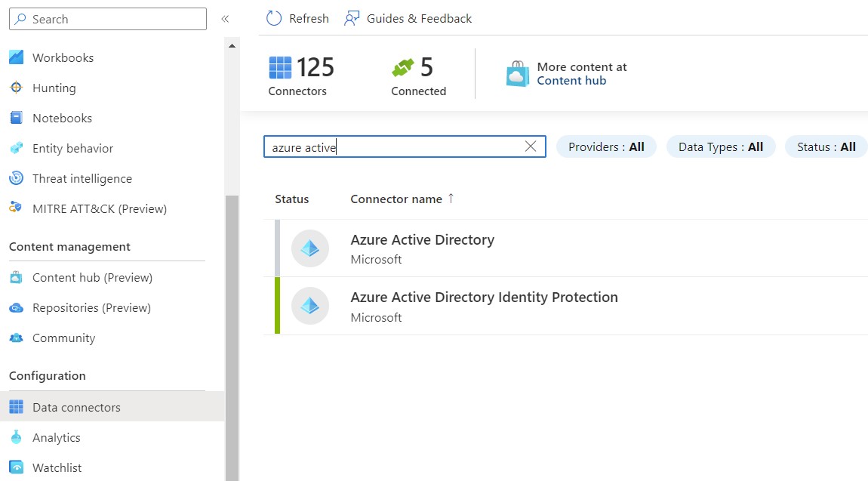Screen dimensions: 868x481
Task: Select the Entity behavior icon
Action: (x=16, y=148)
